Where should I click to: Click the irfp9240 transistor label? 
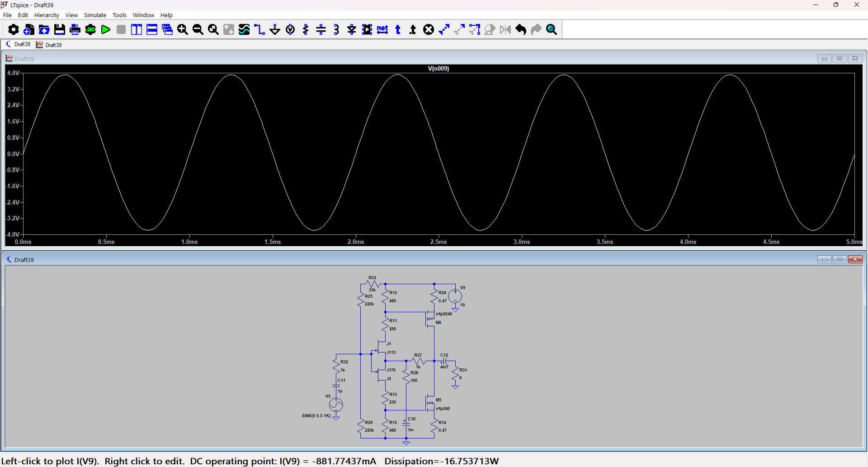tap(444, 314)
